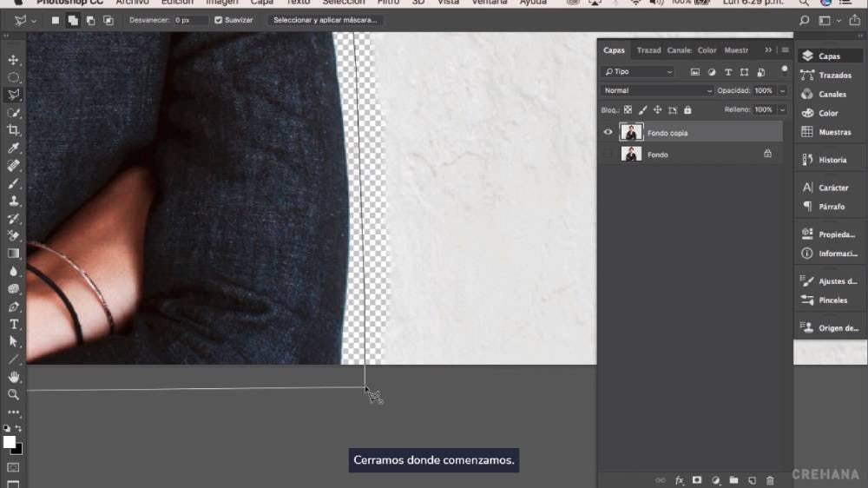Switch to the Trazad tab
Screen dimensions: 868x488
click(x=648, y=50)
